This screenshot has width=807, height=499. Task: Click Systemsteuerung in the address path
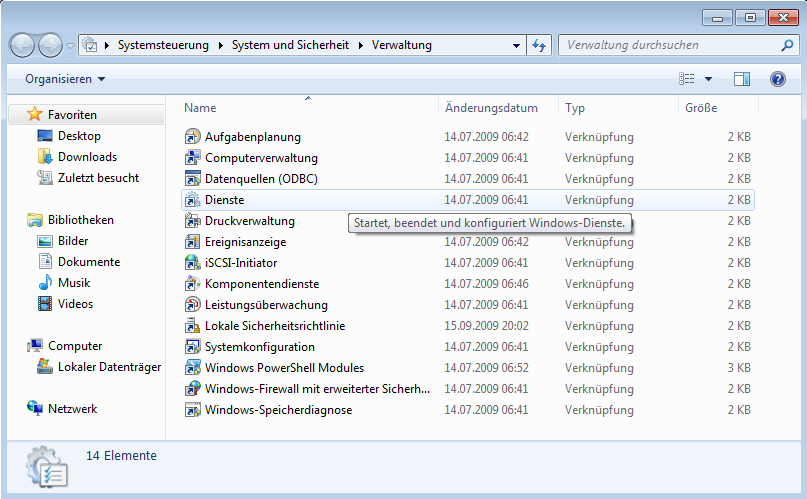click(163, 45)
